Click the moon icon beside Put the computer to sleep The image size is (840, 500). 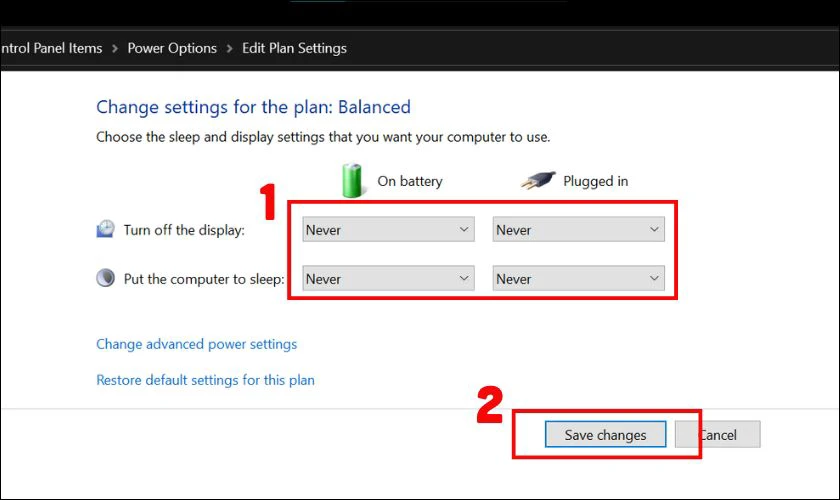click(x=106, y=278)
